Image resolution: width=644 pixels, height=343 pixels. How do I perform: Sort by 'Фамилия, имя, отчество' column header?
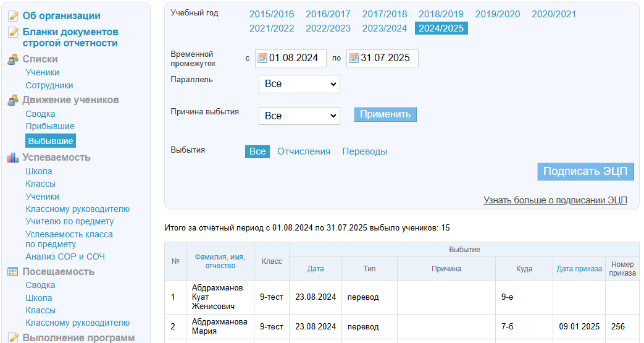coord(220,261)
